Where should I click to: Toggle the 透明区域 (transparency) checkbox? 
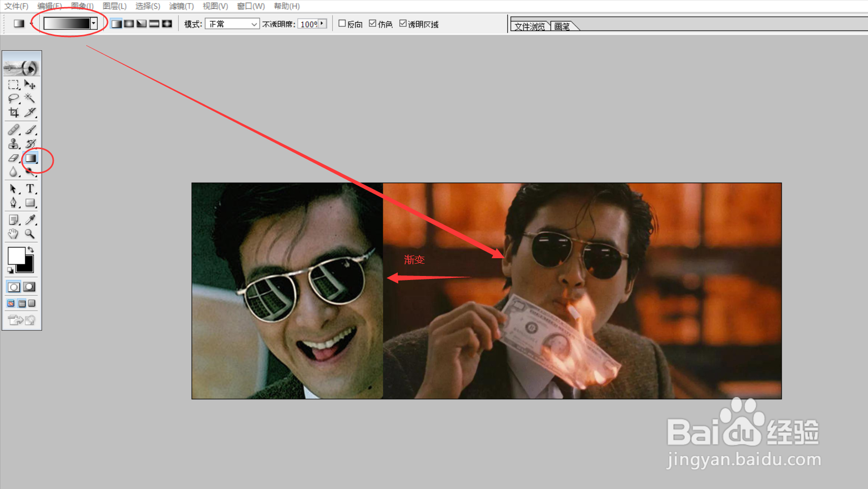[403, 23]
